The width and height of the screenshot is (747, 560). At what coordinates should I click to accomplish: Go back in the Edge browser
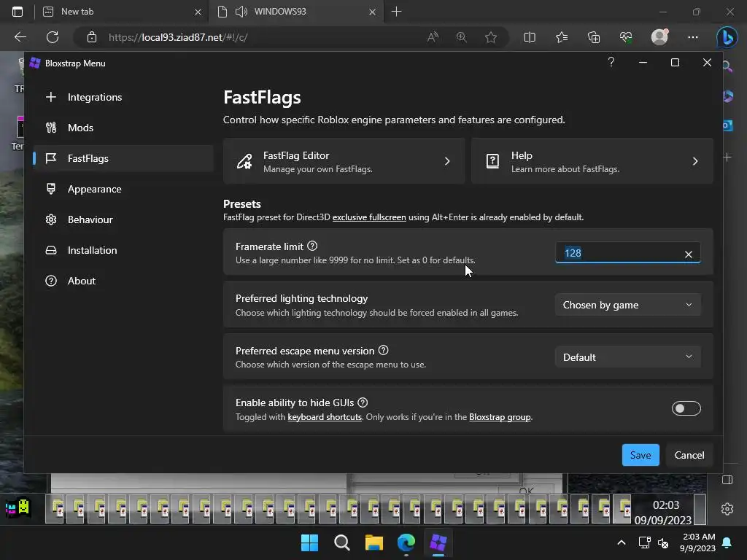coord(20,37)
